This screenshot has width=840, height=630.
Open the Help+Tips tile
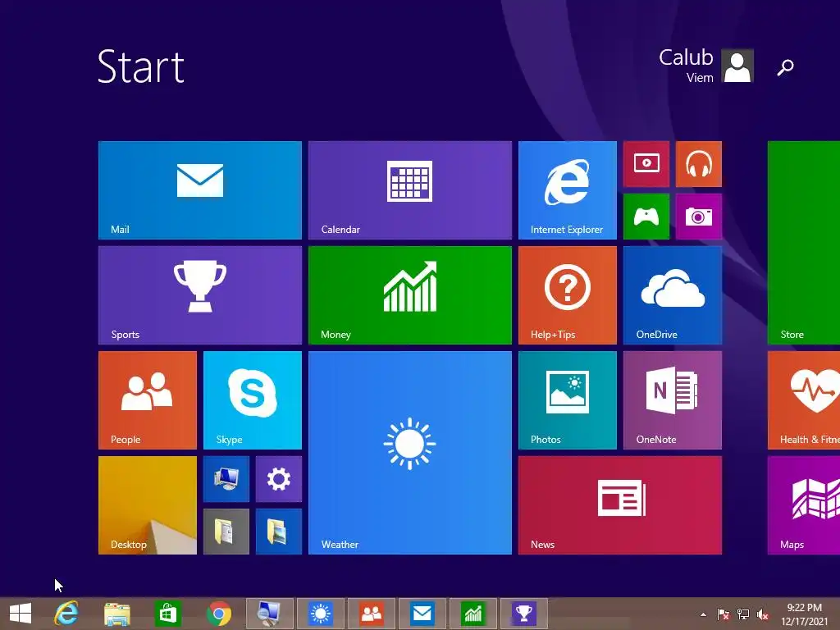[x=568, y=295]
